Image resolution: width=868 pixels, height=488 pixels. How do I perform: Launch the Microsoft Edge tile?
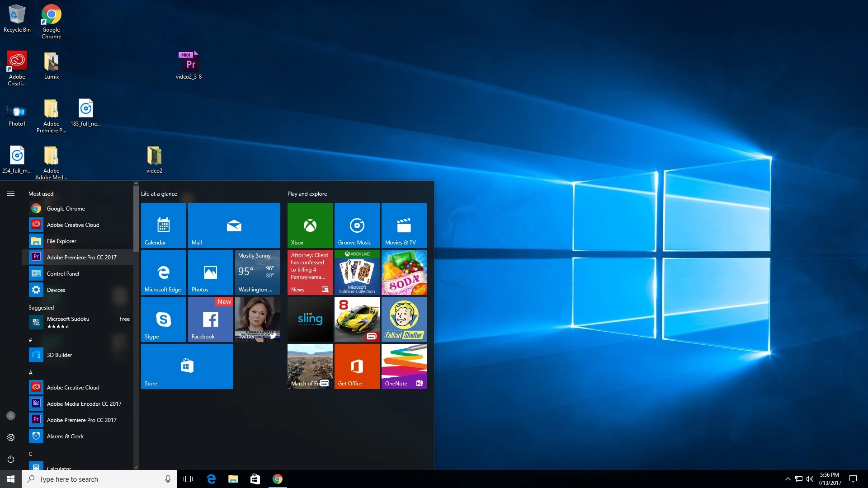163,272
